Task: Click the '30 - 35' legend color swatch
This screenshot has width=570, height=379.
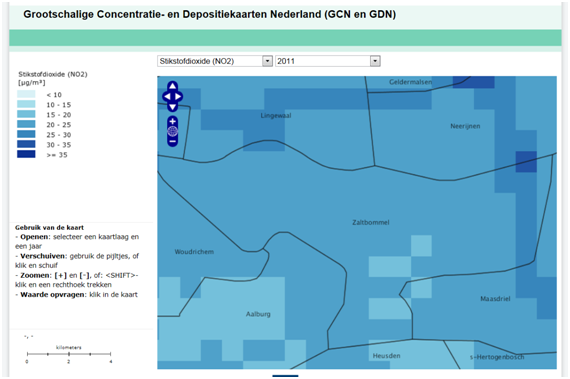Action: click(x=26, y=145)
